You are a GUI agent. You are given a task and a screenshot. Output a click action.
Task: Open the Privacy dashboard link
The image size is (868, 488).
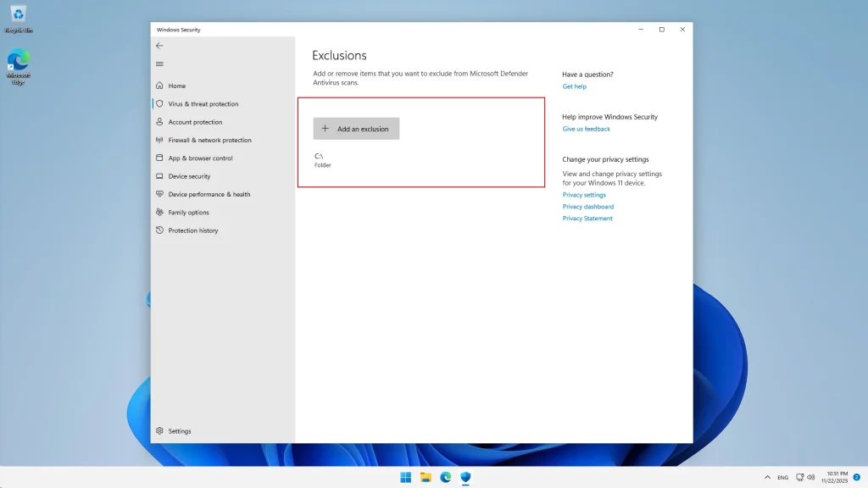pos(587,207)
